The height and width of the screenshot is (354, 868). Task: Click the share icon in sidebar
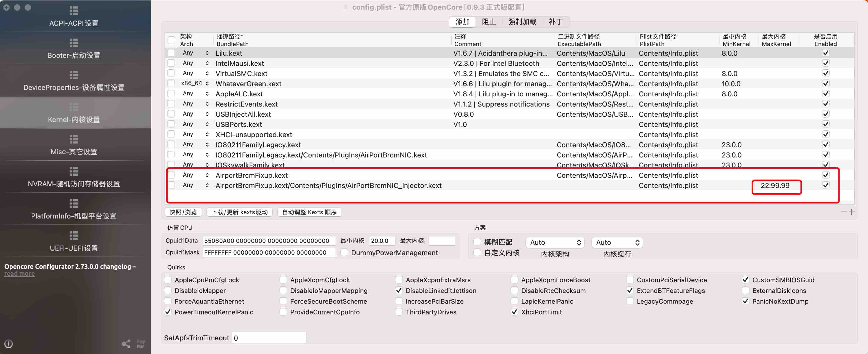(x=126, y=344)
